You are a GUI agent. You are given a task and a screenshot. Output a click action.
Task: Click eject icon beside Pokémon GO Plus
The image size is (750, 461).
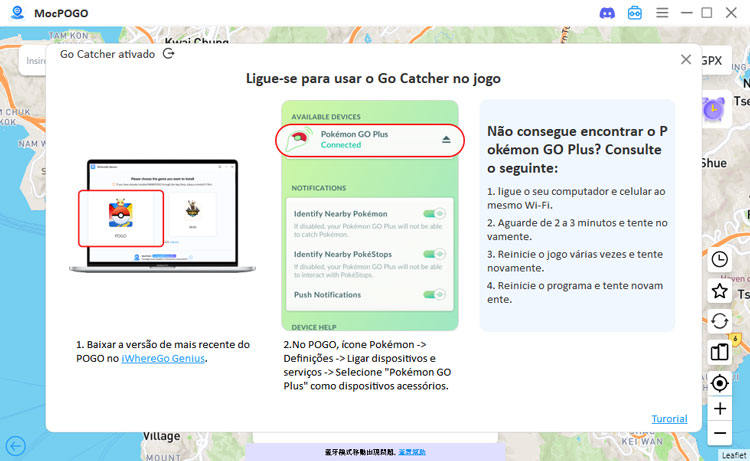(446, 139)
